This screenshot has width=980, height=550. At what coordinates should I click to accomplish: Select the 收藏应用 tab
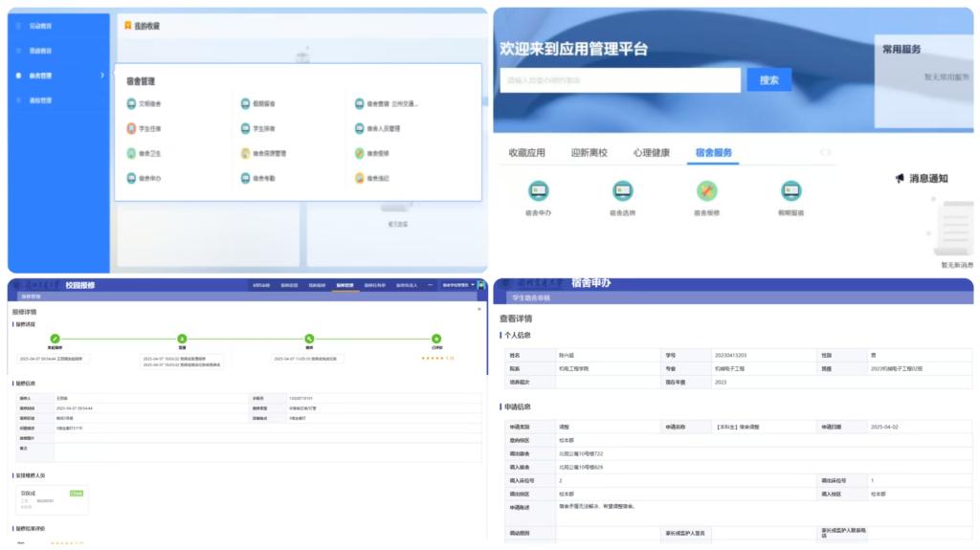click(526, 152)
